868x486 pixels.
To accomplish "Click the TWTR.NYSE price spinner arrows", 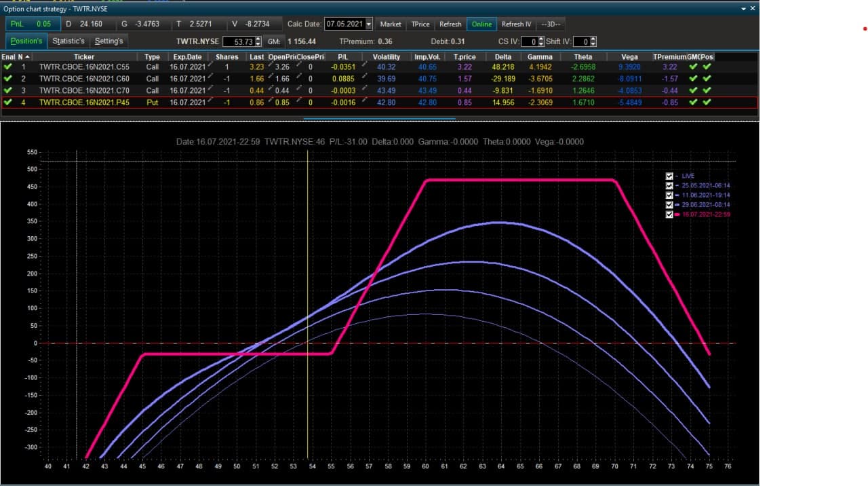I will 258,41.
